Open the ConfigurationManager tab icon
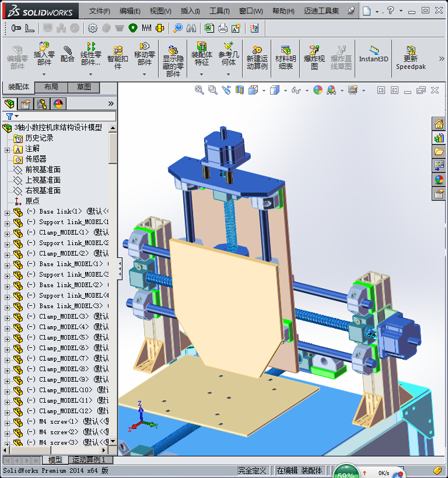This screenshot has width=448, height=478. point(42,104)
